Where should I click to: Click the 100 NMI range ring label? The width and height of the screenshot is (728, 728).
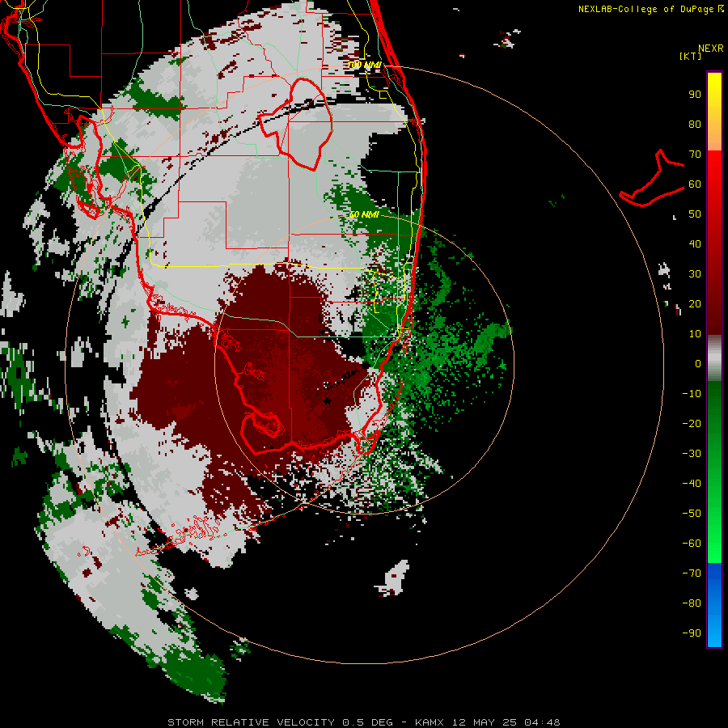(x=364, y=65)
